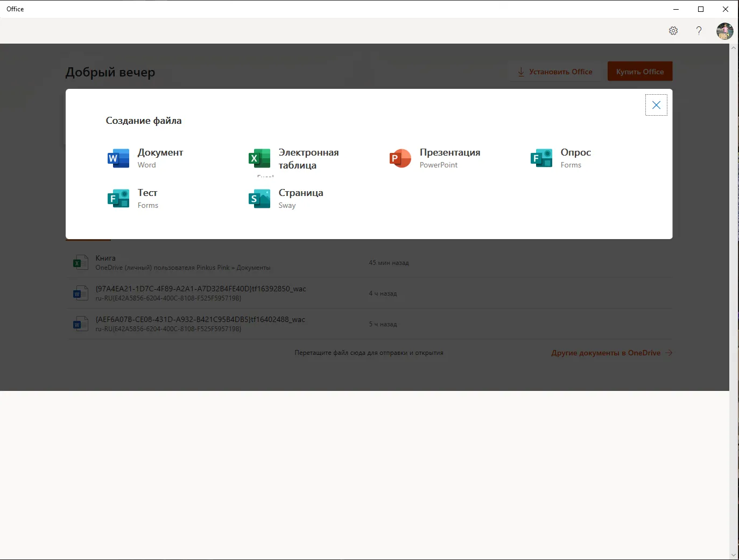Viewport: 739px width, 560px height.
Task: Maximize the Office window
Action: point(701,9)
